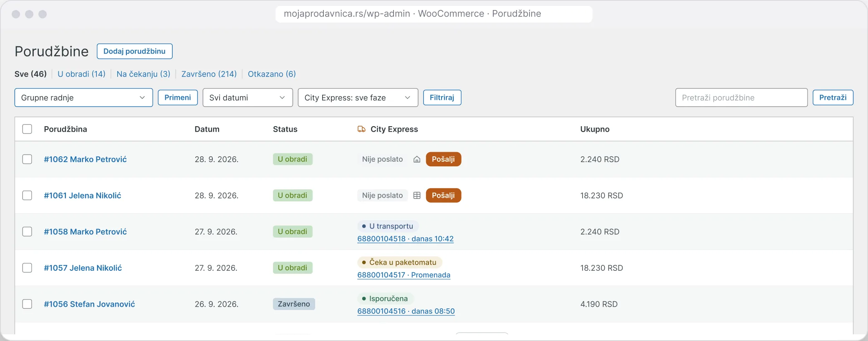The height and width of the screenshot is (341, 868).
Task: Click the home delivery icon on order #1062
Action: [416, 159]
